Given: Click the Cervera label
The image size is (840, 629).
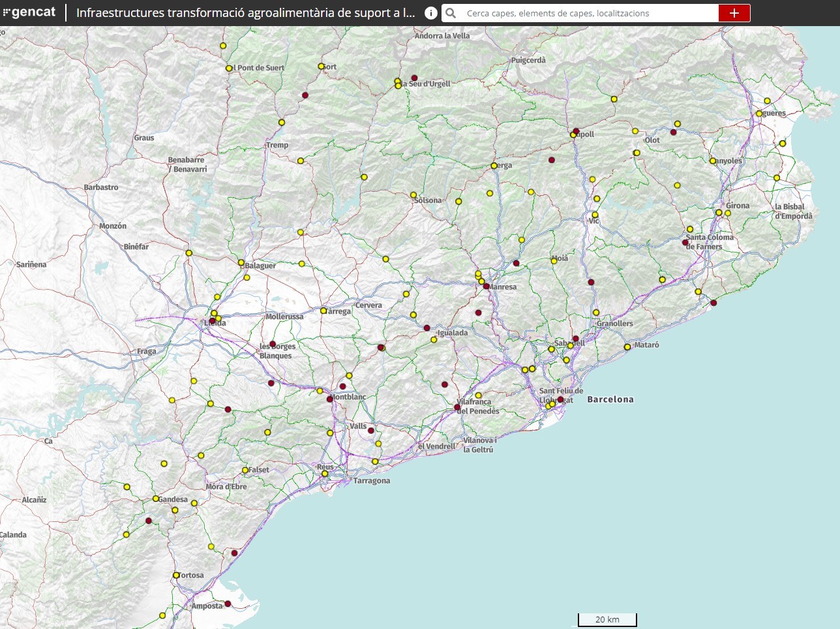Looking at the screenshot, I should (368, 305).
